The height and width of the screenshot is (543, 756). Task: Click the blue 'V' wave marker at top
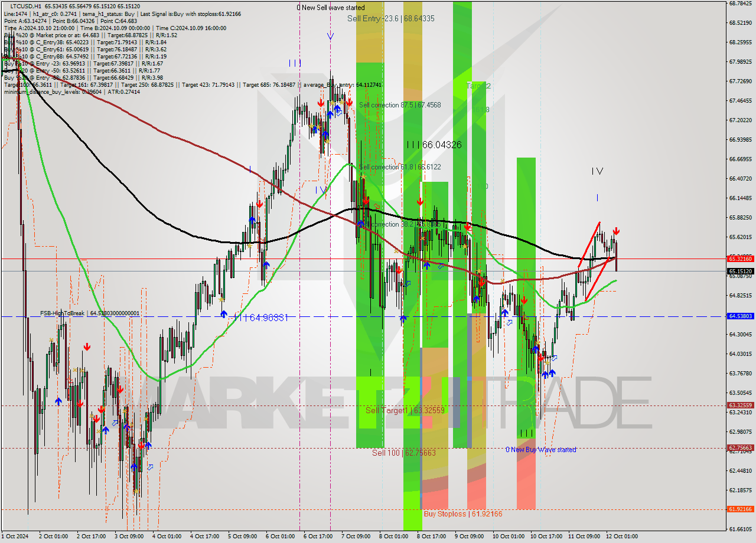click(330, 37)
